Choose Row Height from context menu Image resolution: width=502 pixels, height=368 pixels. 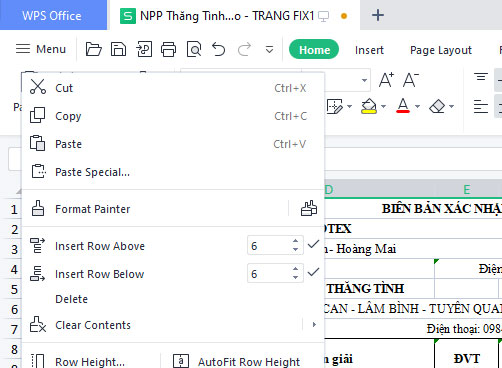pyautogui.click(x=90, y=361)
